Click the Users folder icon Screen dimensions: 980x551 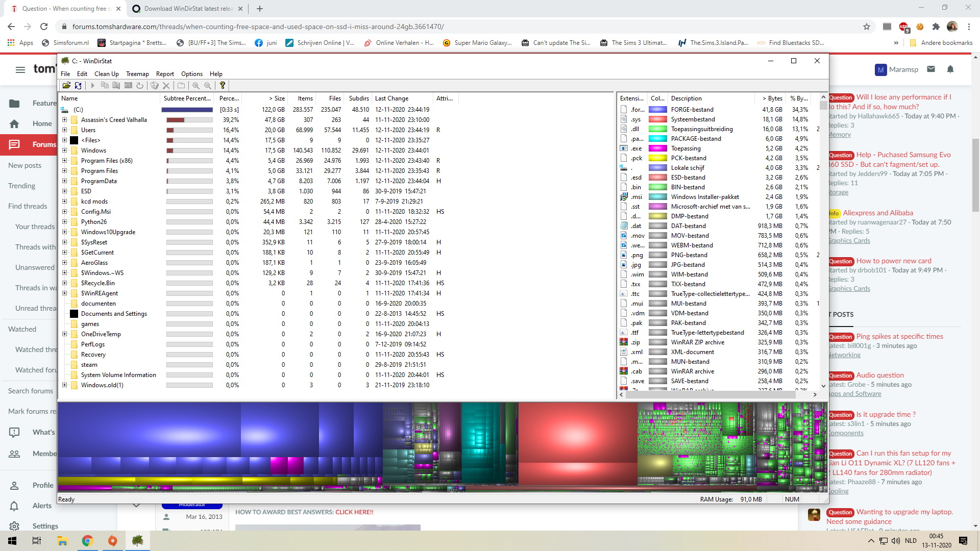click(74, 130)
